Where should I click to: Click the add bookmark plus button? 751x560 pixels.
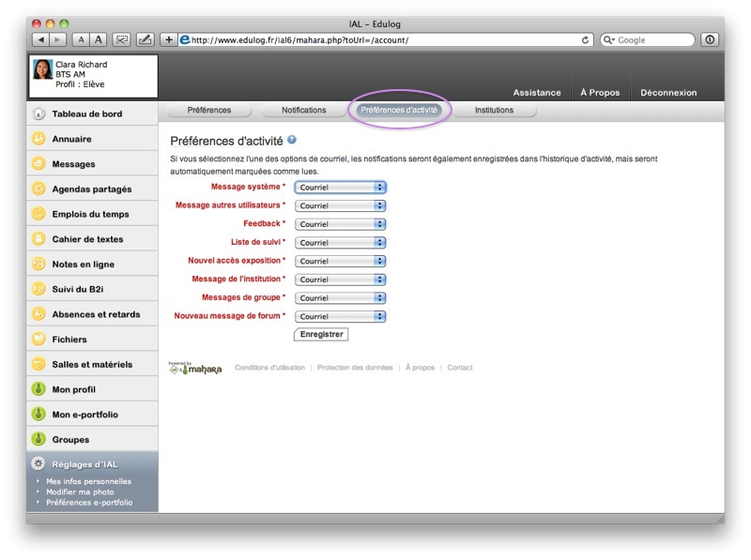pyautogui.click(x=169, y=40)
